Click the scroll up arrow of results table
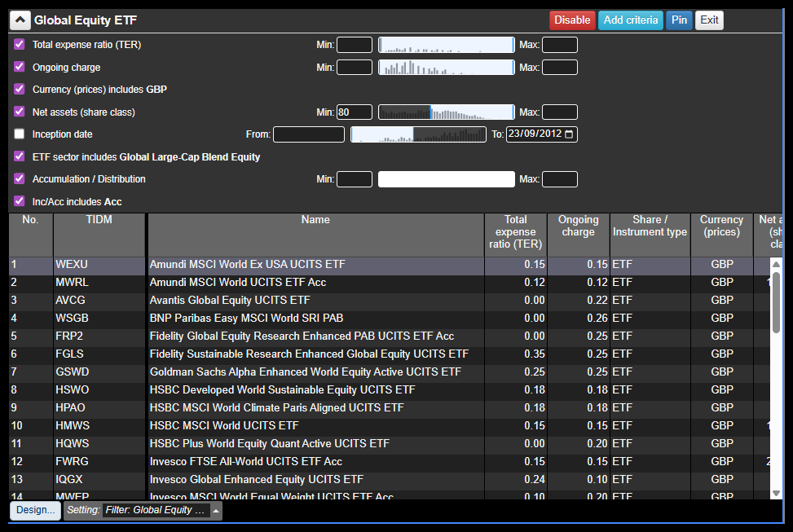 tap(776, 264)
